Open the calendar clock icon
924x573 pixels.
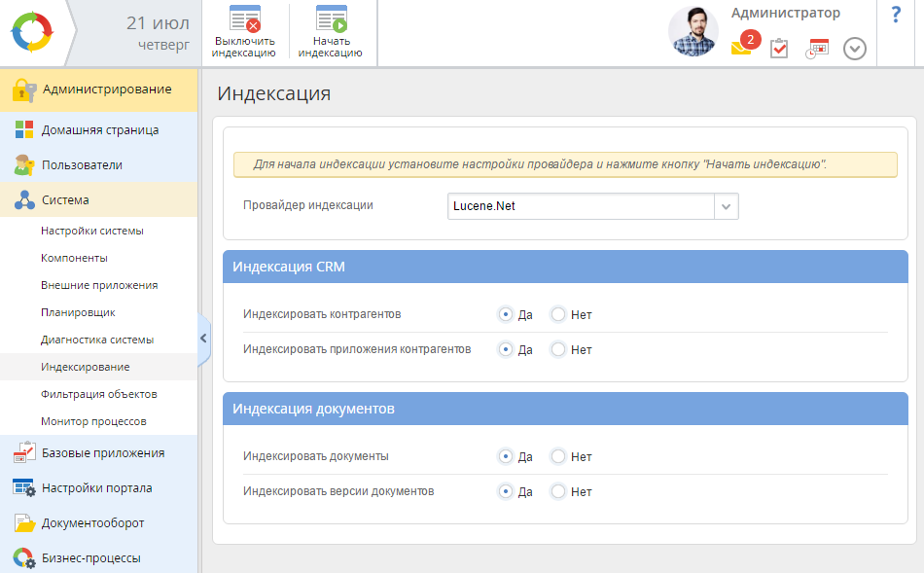(x=817, y=49)
